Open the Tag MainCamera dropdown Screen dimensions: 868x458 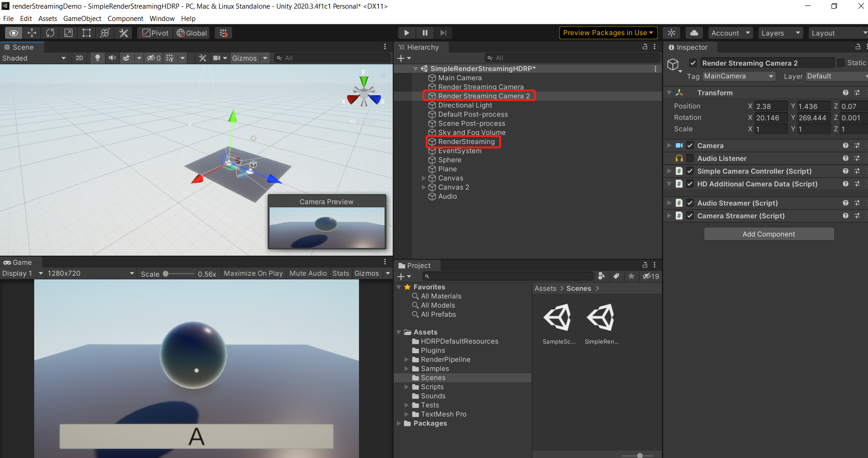point(739,76)
